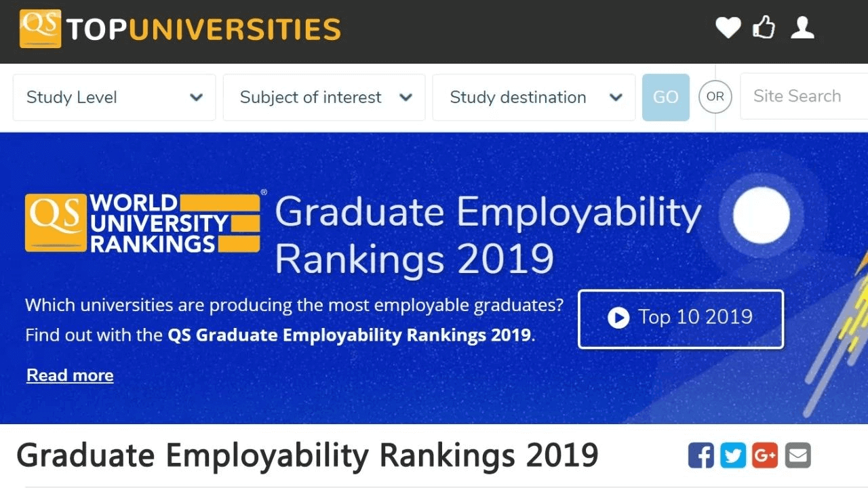The height and width of the screenshot is (496, 868).
Task: Click the play icon beside Top 10 2019
Action: 618,318
